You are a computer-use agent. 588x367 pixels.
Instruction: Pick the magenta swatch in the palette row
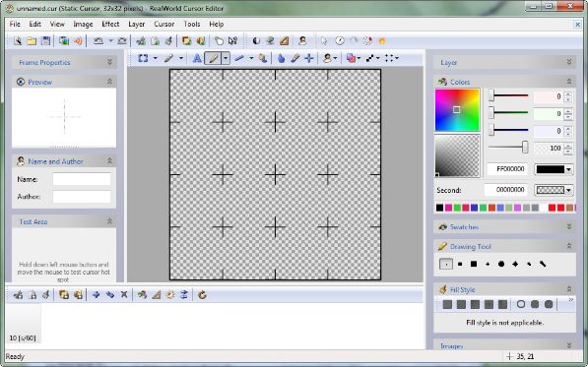click(448, 208)
